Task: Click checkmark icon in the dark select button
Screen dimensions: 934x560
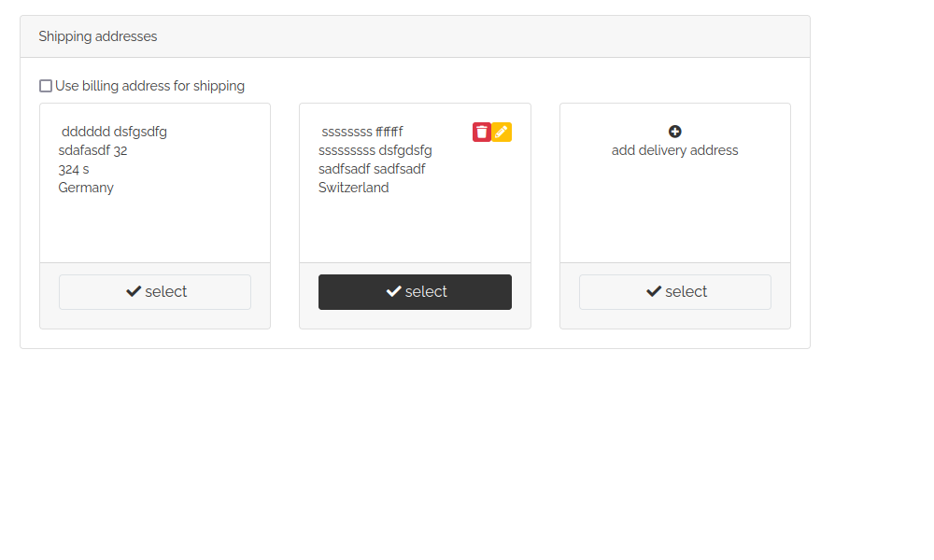Action: click(393, 292)
